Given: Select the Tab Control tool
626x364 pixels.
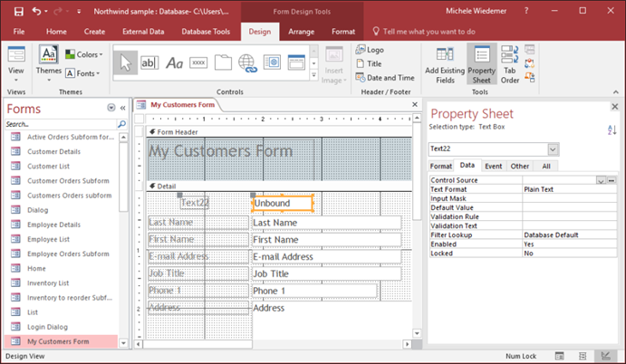Looking at the screenshot, I should [223, 62].
